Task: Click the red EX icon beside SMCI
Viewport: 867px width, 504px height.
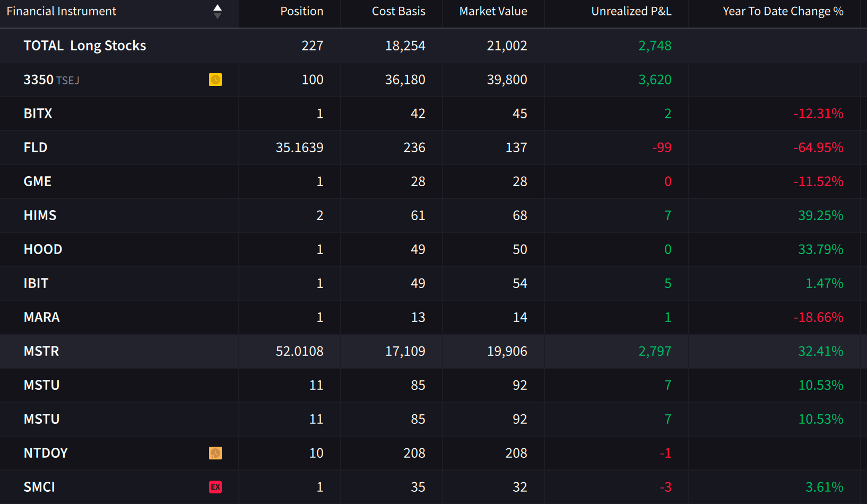Action: click(x=215, y=487)
